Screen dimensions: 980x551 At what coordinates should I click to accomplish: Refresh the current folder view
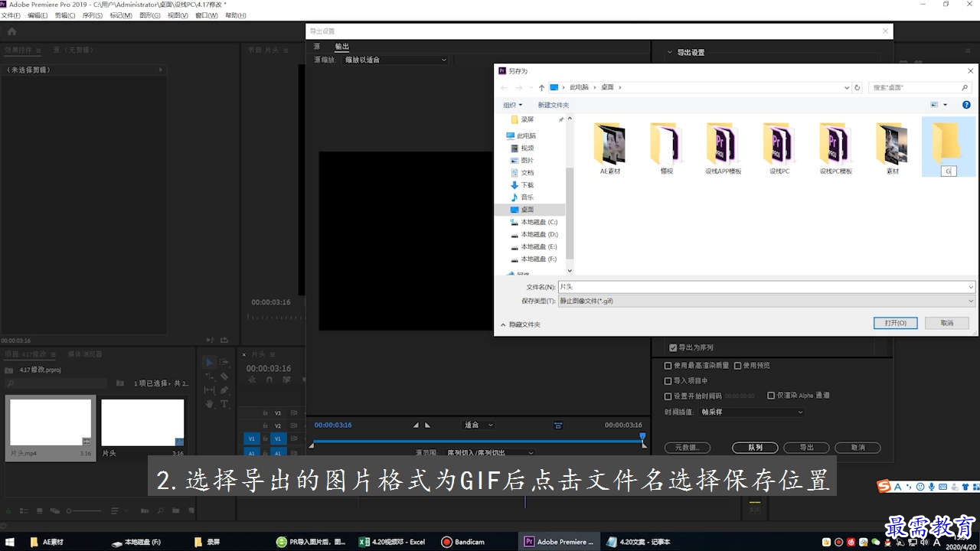pos(857,87)
